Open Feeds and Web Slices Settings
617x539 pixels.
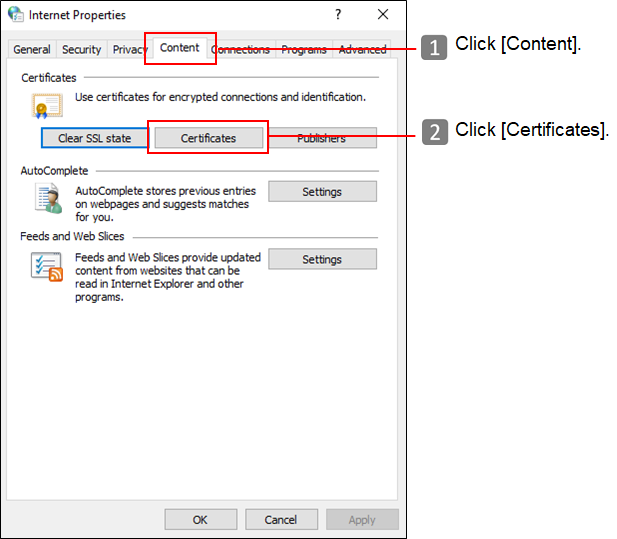pyautogui.click(x=322, y=259)
